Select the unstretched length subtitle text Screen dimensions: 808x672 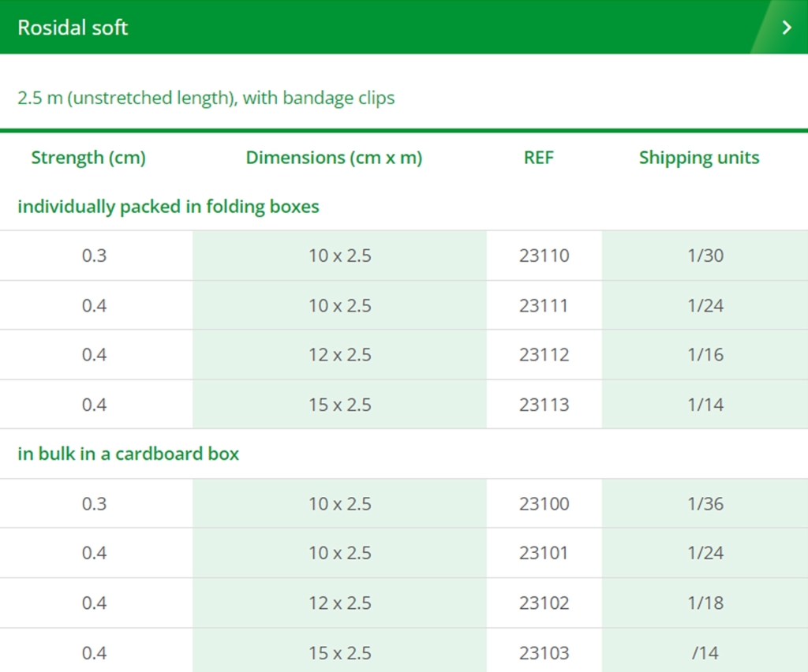click(x=206, y=98)
